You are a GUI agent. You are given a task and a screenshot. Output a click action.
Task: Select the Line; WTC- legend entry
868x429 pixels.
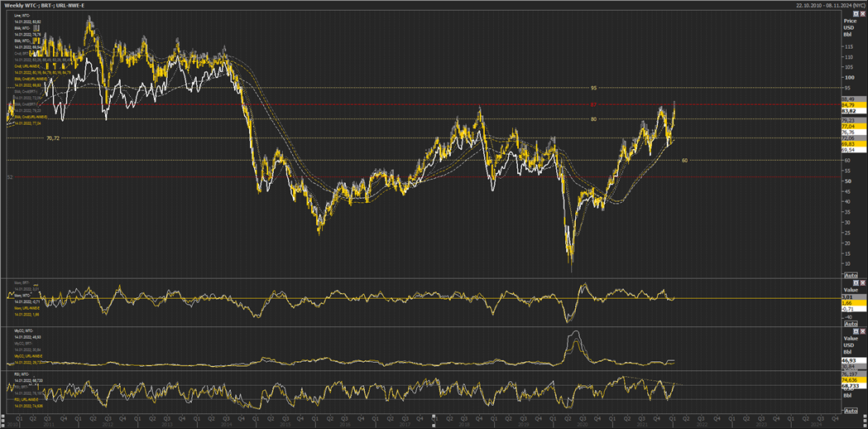click(22, 16)
